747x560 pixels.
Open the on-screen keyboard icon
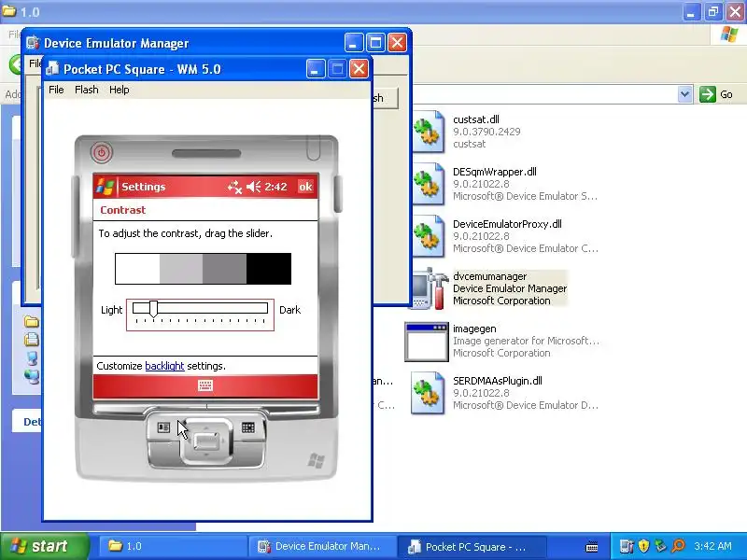coord(205,385)
